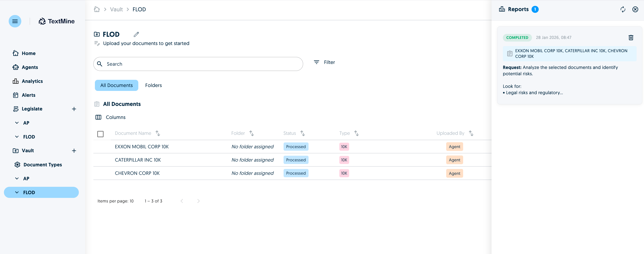Click the edit description icon

[97, 43]
